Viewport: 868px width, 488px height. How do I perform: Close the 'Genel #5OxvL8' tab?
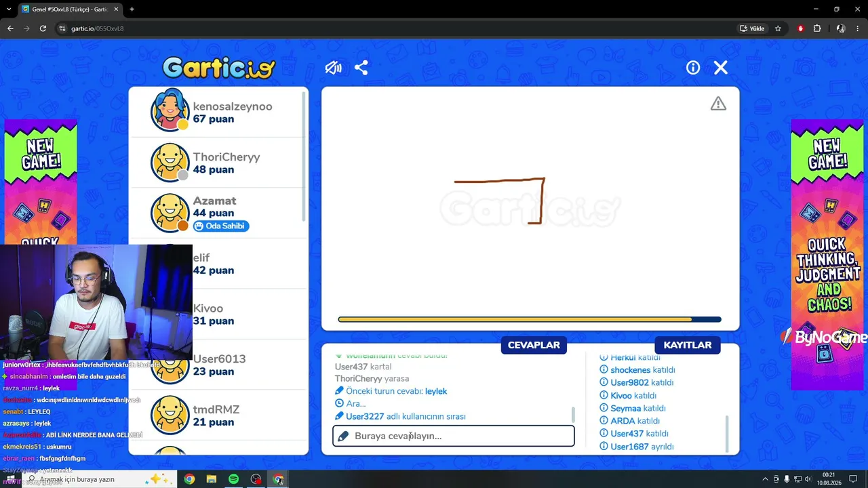115,9
